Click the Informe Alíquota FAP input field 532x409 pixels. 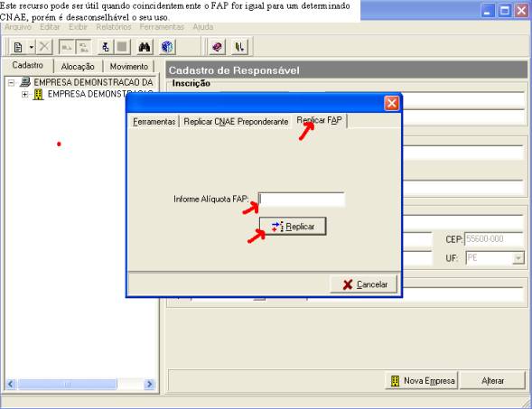click(x=302, y=200)
